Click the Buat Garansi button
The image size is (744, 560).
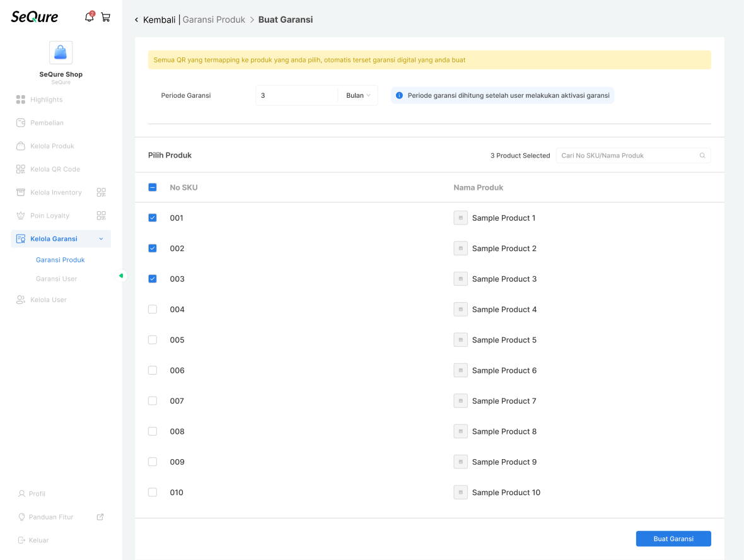pyautogui.click(x=673, y=539)
